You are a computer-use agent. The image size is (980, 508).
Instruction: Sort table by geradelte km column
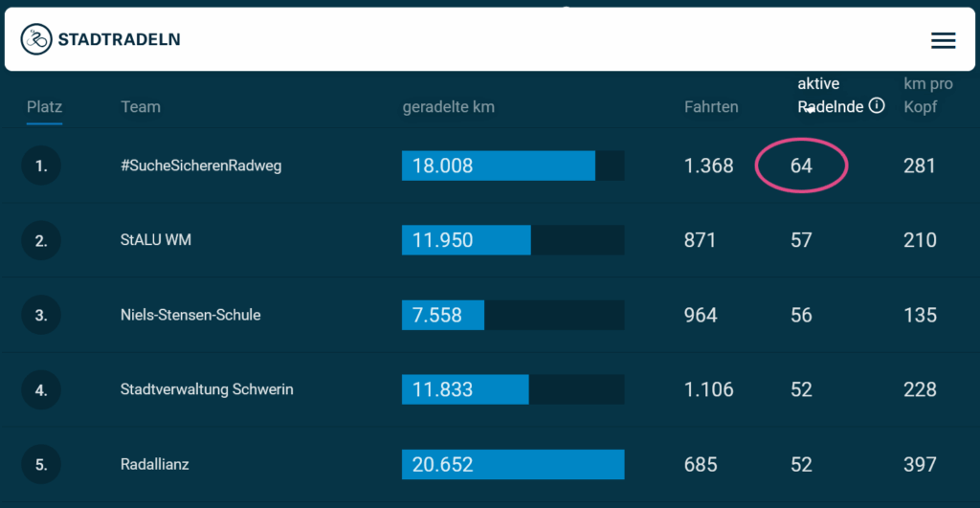coord(448,107)
